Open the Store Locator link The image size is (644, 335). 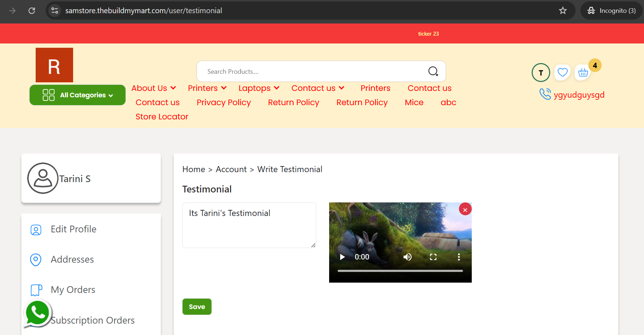tap(162, 117)
